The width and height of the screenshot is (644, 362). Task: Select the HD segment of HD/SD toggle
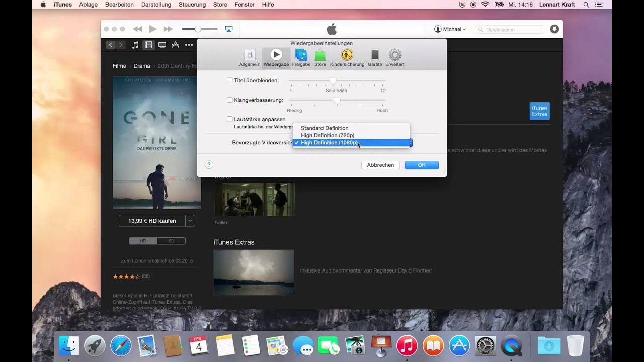143,241
